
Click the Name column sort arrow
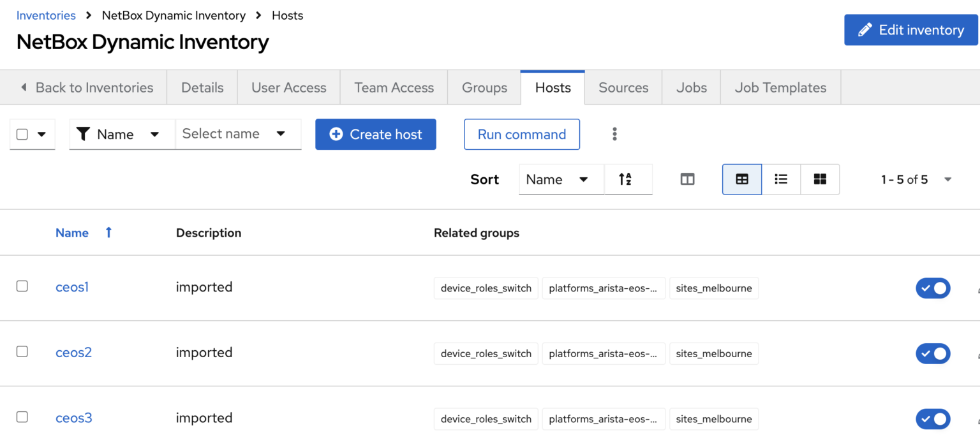(x=108, y=232)
